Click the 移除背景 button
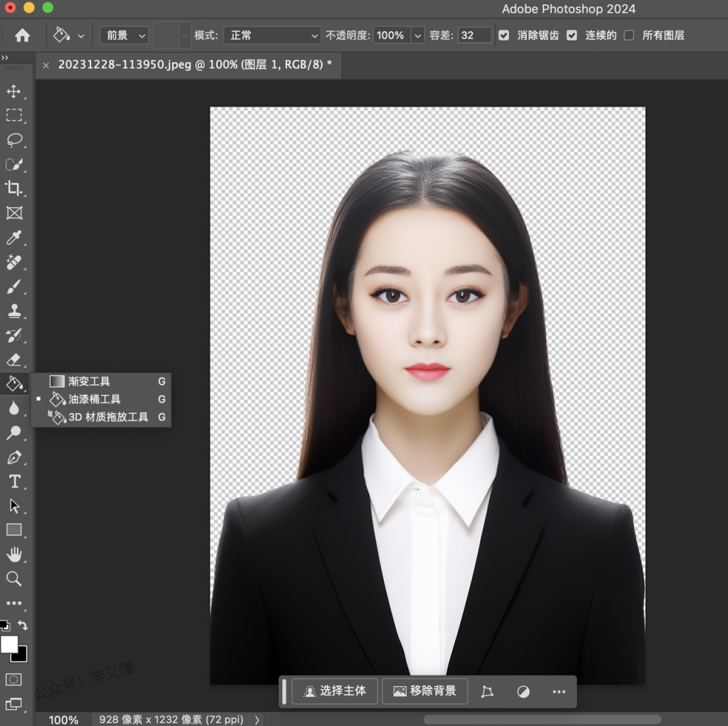 pyautogui.click(x=424, y=691)
